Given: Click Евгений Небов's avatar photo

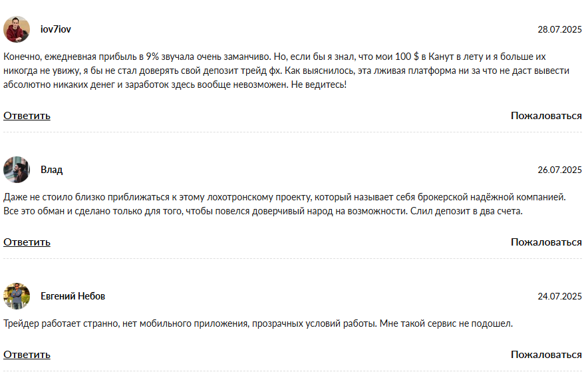Looking at the screenshot, I should [x=17, y=296].
